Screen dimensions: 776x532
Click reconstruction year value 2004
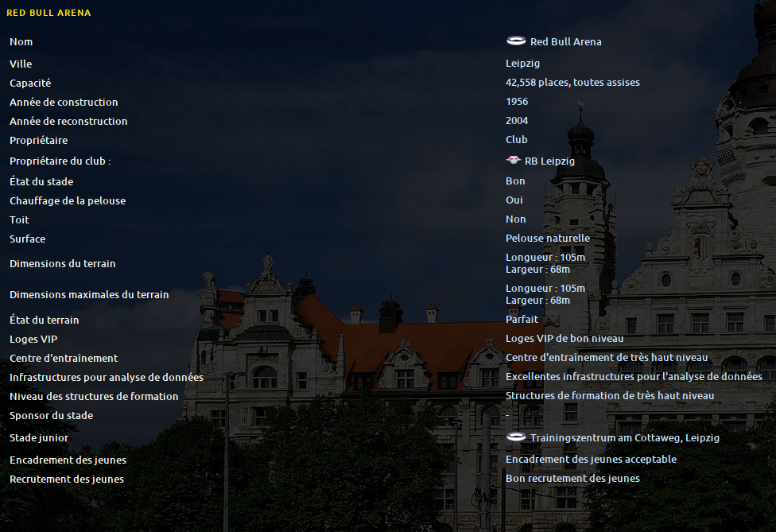517,121
